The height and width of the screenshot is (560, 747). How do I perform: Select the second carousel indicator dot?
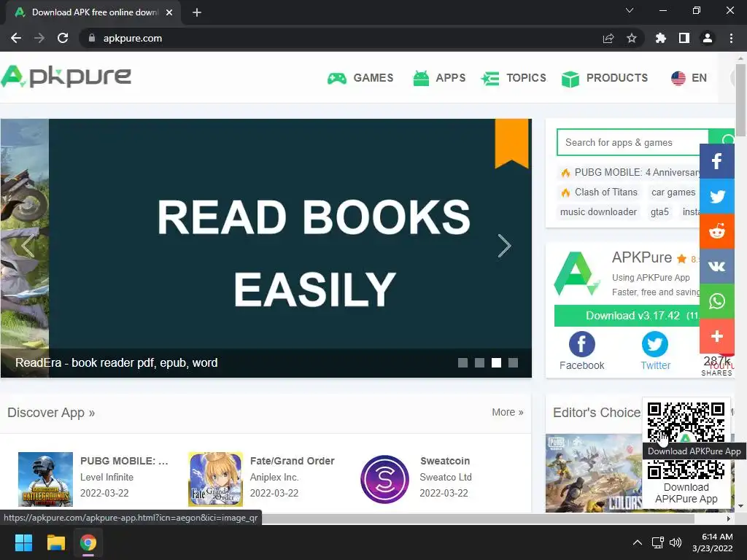480,363
